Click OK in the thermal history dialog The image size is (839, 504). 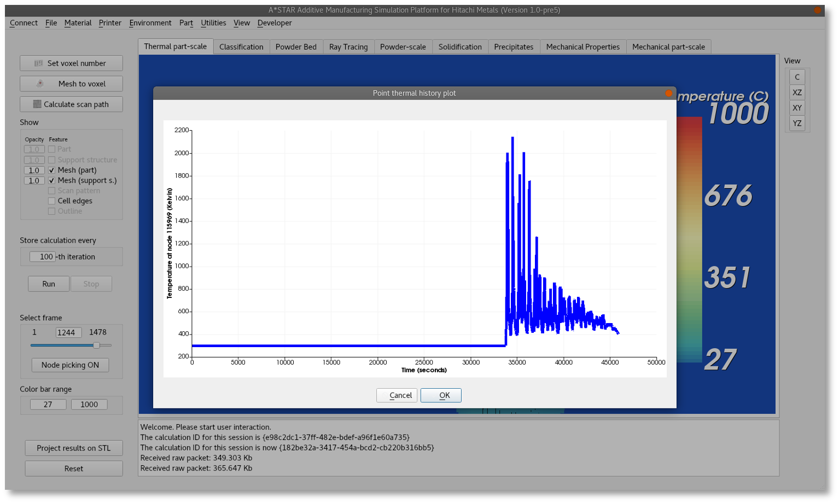[441, 395]
